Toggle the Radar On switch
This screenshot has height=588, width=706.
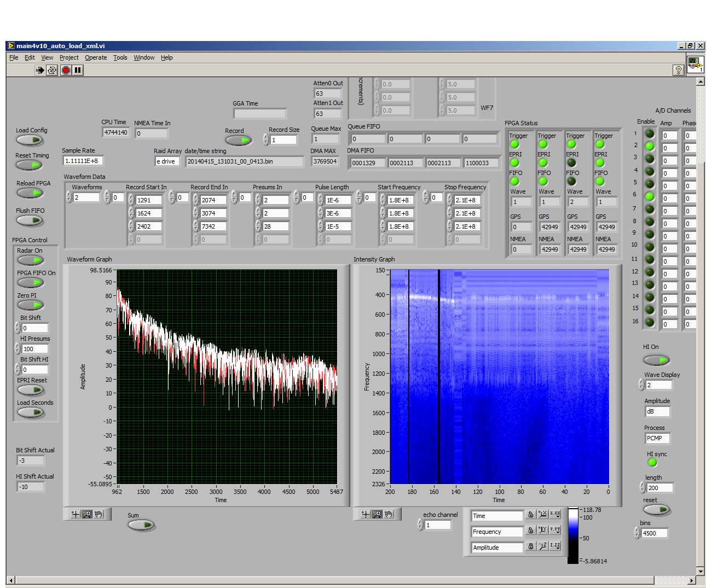pyautogui.click(x=31, y=260)
